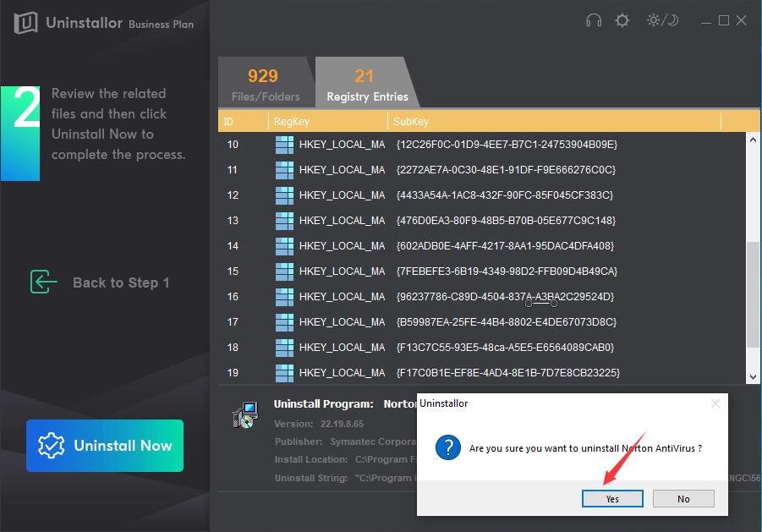Image resolution: width=762 pixels, height=532 pixels.
Task: Click ID number 14 in the list
Action: [233, 245]
